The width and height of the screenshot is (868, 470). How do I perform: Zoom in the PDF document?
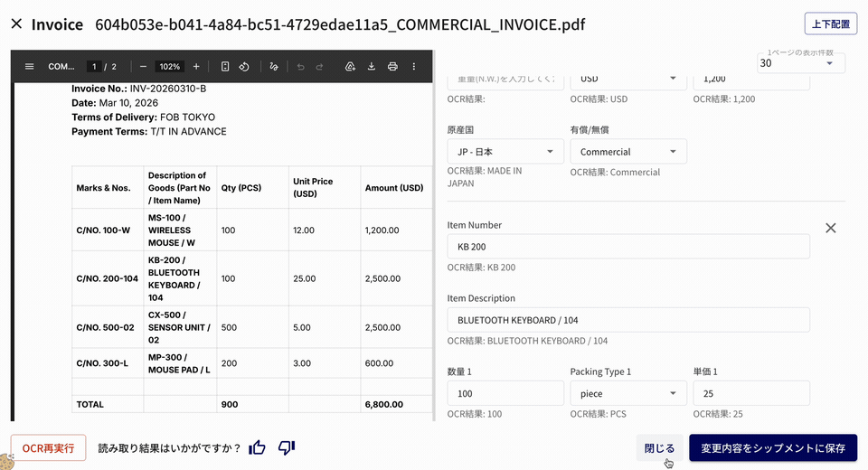[196, 67]
